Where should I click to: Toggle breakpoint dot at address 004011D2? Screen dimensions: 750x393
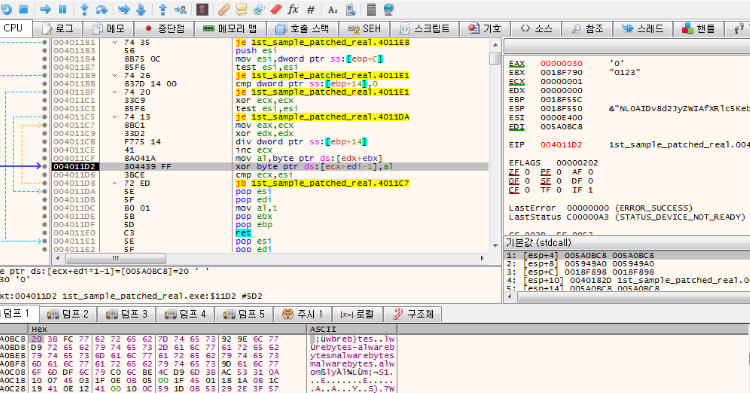tap(44, 166)
